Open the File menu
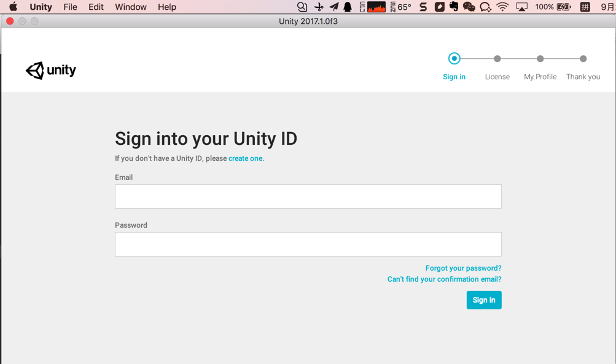The height and width of the screenshot is (364, 616). pyautogui.click(x=71, y=7)
